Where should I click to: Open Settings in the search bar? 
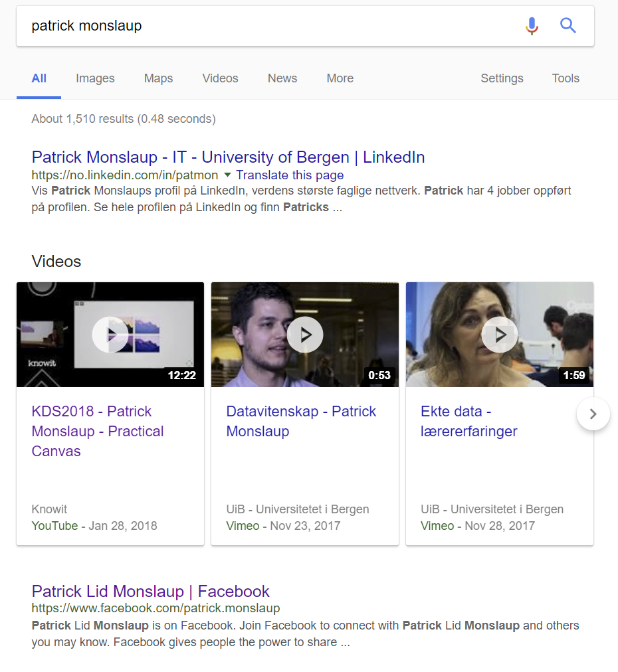(502, 78)
